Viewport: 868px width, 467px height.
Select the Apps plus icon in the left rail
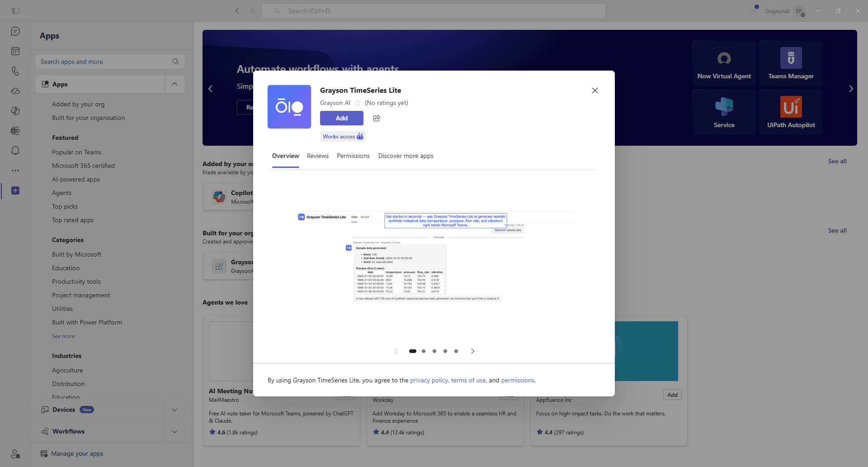tap(15, 191)
